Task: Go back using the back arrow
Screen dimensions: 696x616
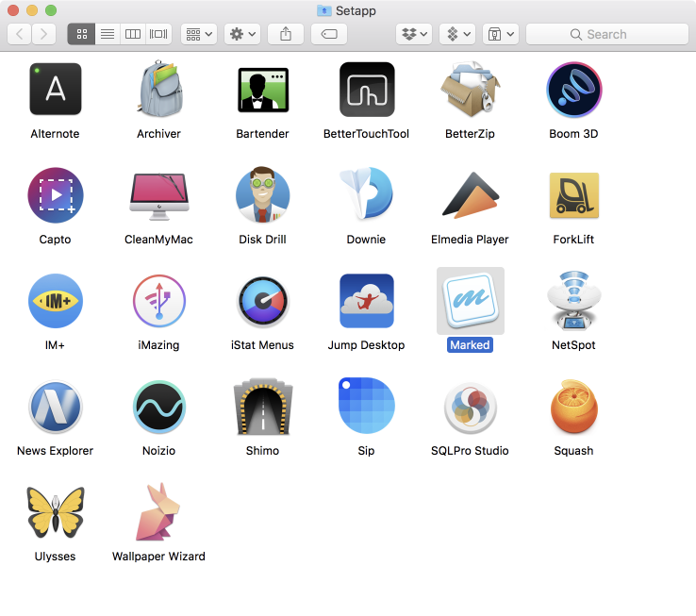Action: 20,34
